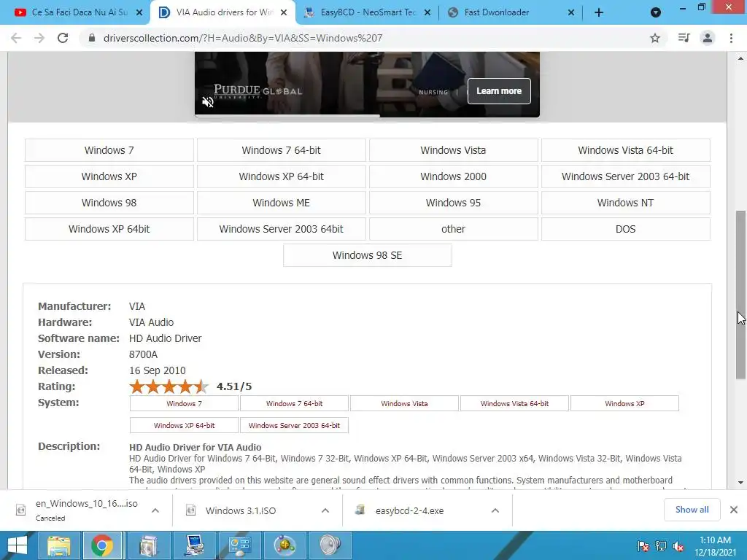The width and height of the screenshot is (747, 560).
Task: Expand options for easybcd-2-4.exe download
Action: pyautogui.click(x=495, y=510)
